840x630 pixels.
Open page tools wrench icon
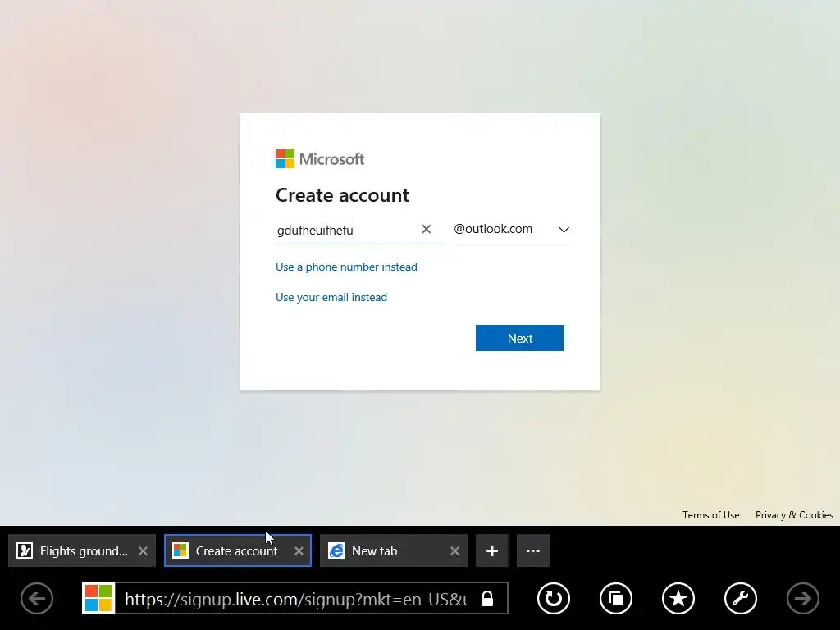click(741, 598)
